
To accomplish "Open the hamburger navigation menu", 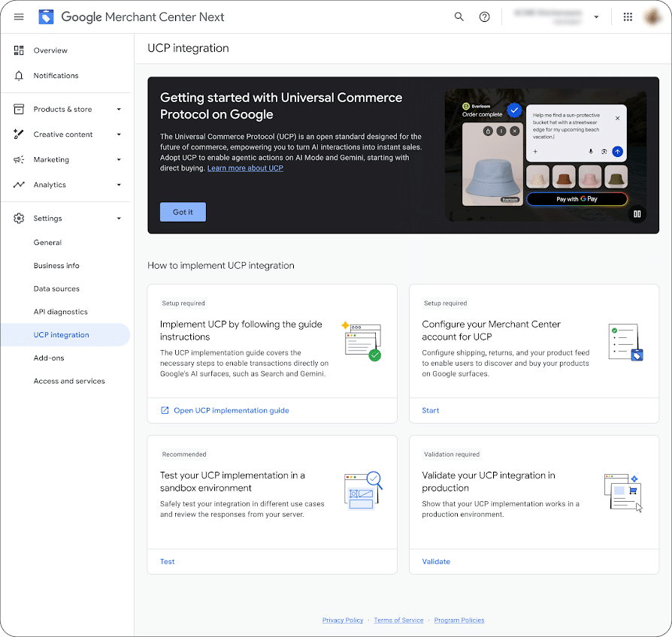I will point(19,17).
